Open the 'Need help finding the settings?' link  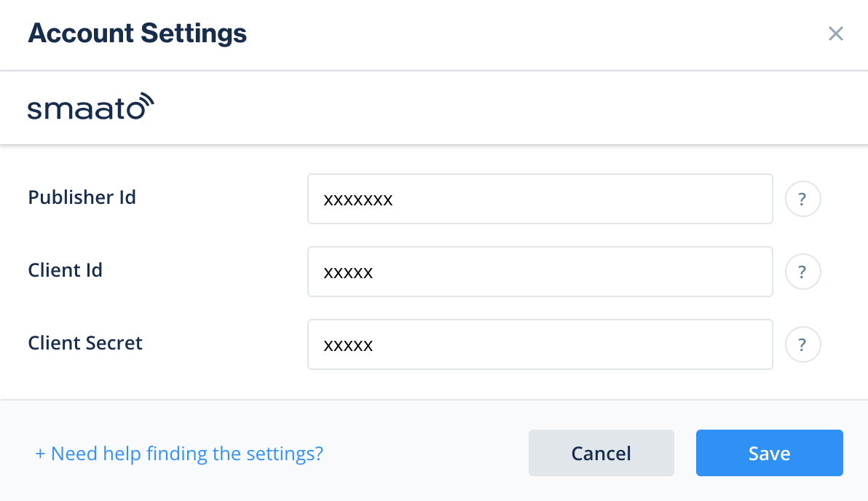[x=186, y=454]
